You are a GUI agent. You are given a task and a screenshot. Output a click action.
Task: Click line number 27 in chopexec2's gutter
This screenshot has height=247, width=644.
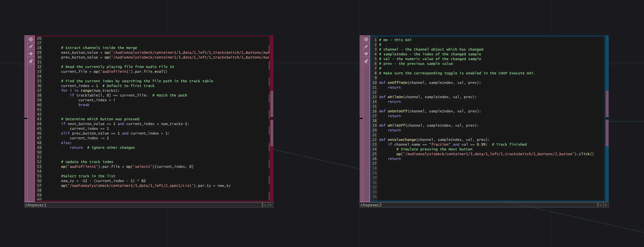click(x=374, y=164)
